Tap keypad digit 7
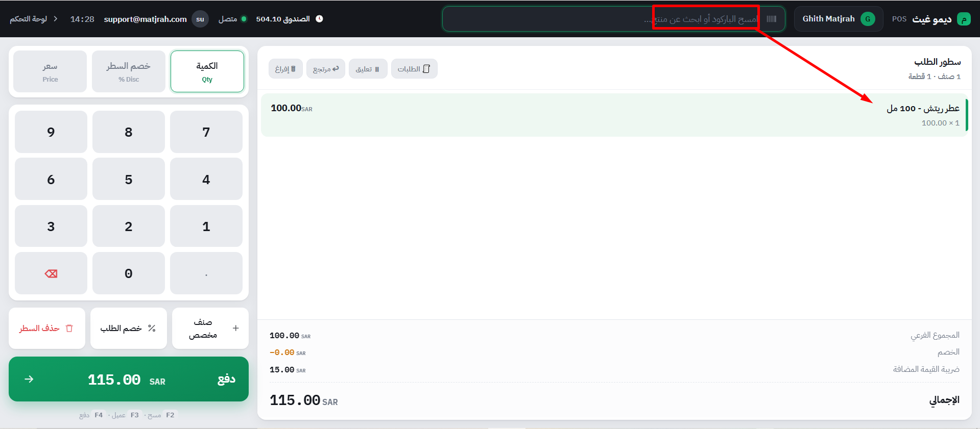This screenshot has width=980, height=429. (x=206, y=132)
